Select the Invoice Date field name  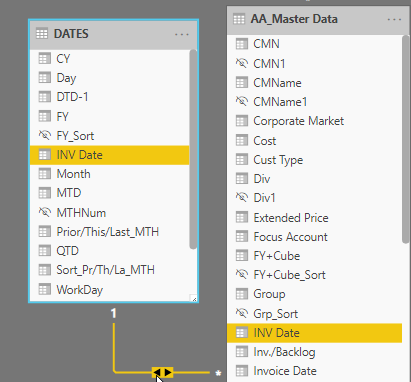click(x=285, y=371)
